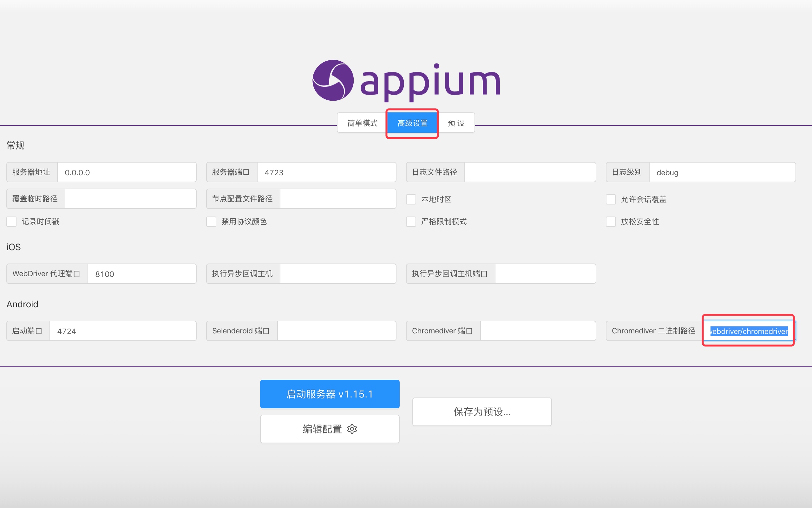The image size is (812, 508).
Task: Edit the Android 启动端口 field
Action: coord(123,331)
